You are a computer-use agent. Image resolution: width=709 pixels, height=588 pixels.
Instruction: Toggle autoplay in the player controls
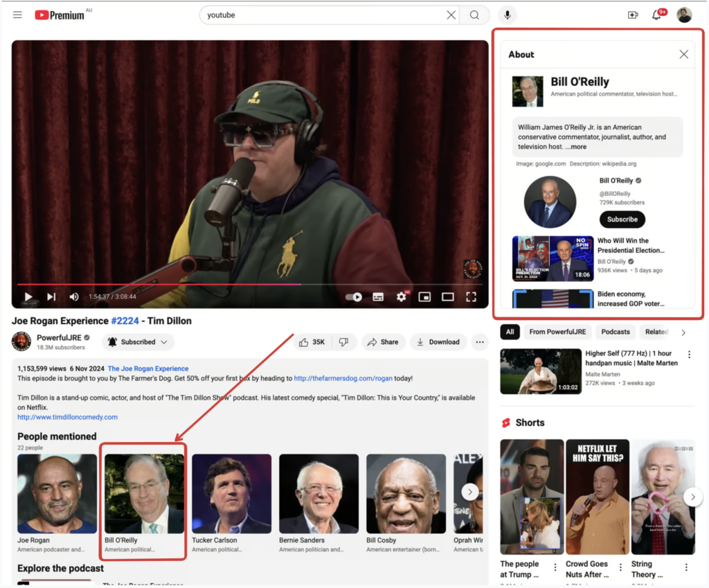click(x=354, y=296)
